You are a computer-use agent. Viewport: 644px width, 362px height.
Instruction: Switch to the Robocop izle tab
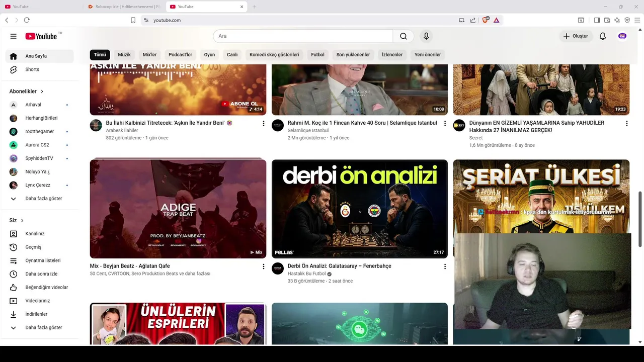(x=124, y=7)
